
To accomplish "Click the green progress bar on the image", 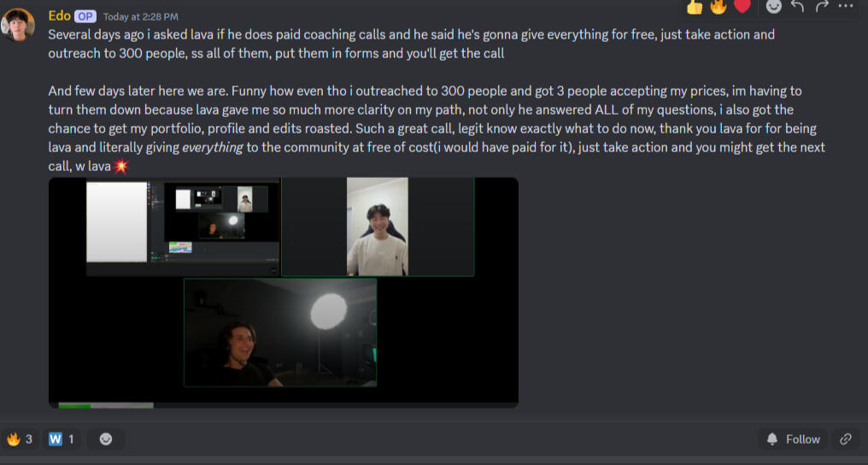I will click(74, 406).
